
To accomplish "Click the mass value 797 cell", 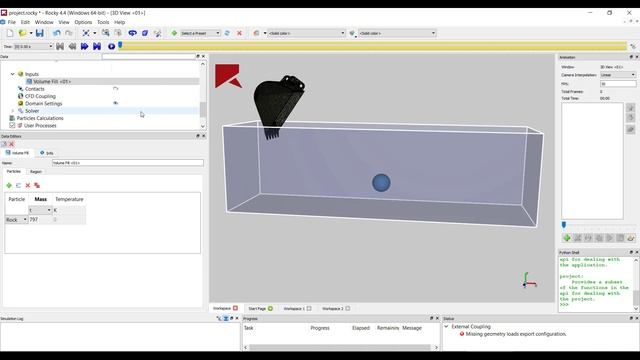I will pyautogui.click(x=40, y=220).
